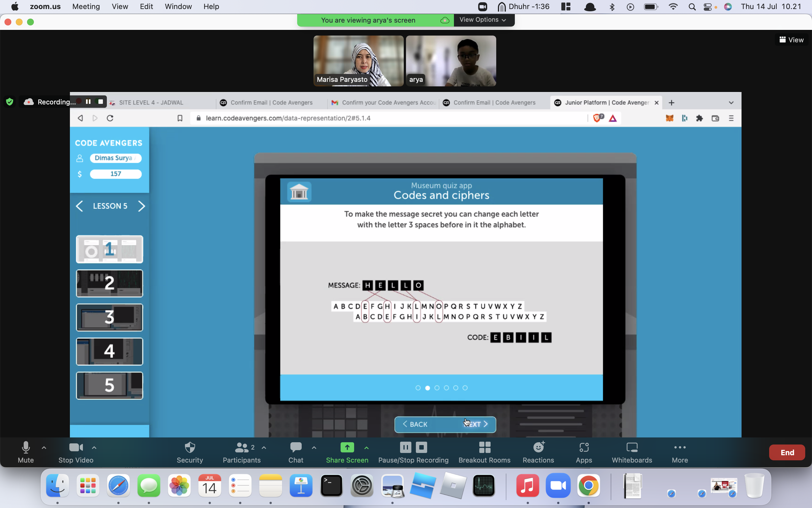
Task: Open the View Options dropdown
Action: pyautogui.click(x=483, y=20)
